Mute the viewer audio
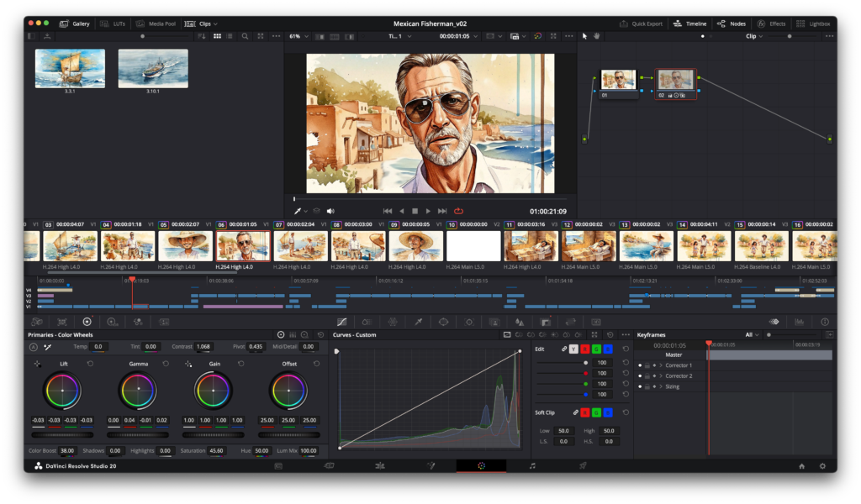 tap(330, 211)
